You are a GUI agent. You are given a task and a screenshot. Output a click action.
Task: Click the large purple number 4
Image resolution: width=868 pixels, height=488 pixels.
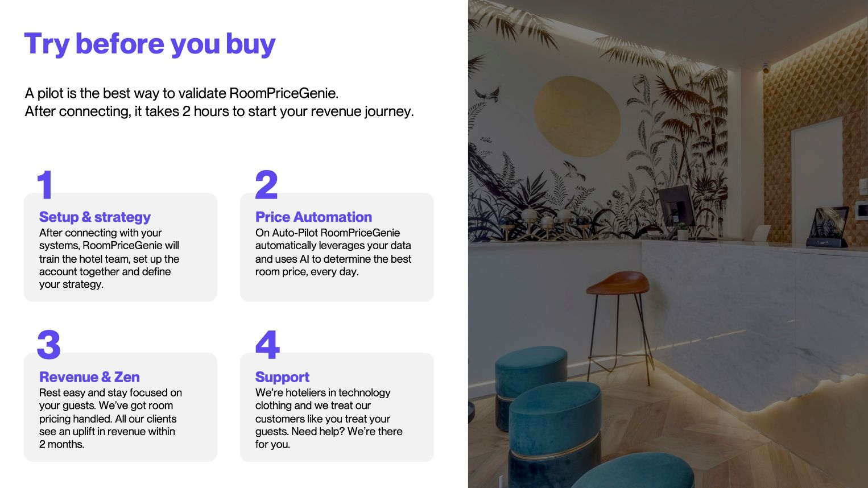click(x=267, y=345)
